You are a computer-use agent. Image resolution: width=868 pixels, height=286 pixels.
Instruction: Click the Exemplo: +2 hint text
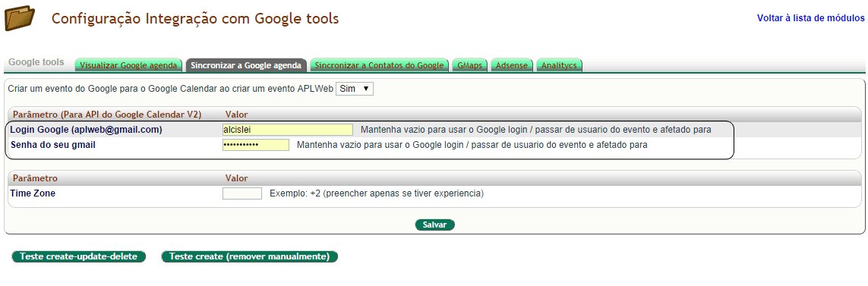[377, 193]
